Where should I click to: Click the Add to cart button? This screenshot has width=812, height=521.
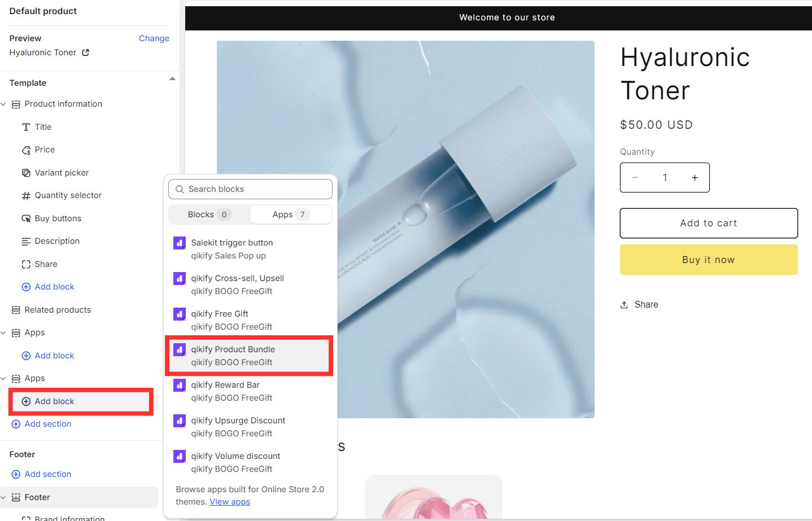(x=709, y=223)
